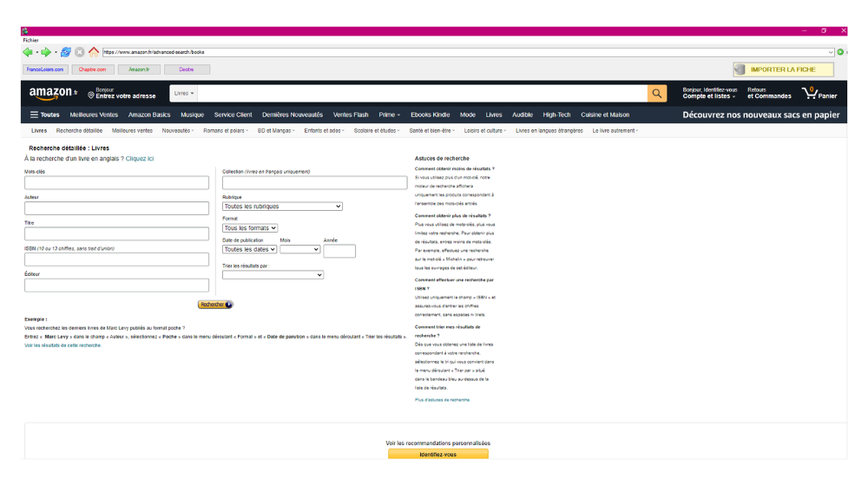Click the Année input field
The width and height of the screenshot is (868, 486).
pyautogui.click(x=339, y=252)
